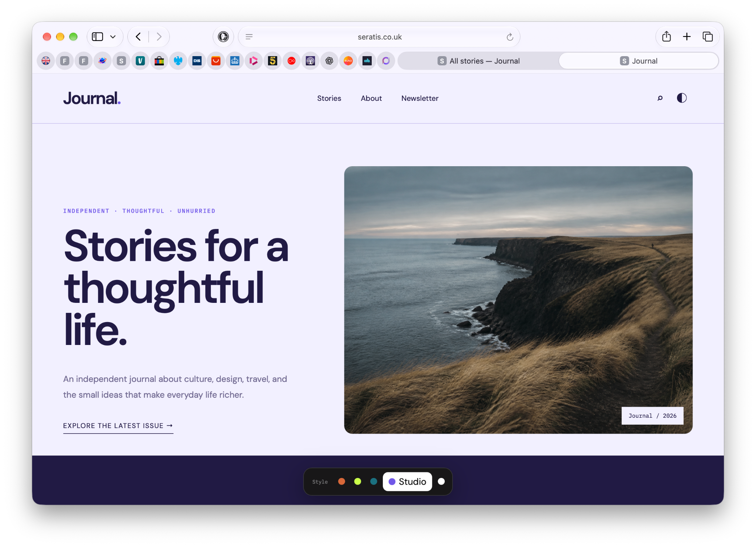Viewport: 756px width, 547px height.
Task: Open the red infinity pinned tab
Action: [x=292, y=61]
